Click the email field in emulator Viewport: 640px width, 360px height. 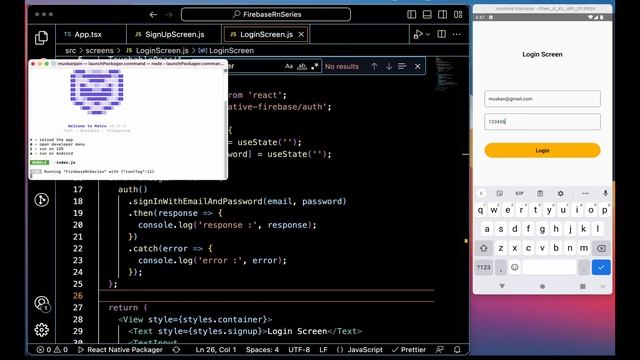pos(542,99)
